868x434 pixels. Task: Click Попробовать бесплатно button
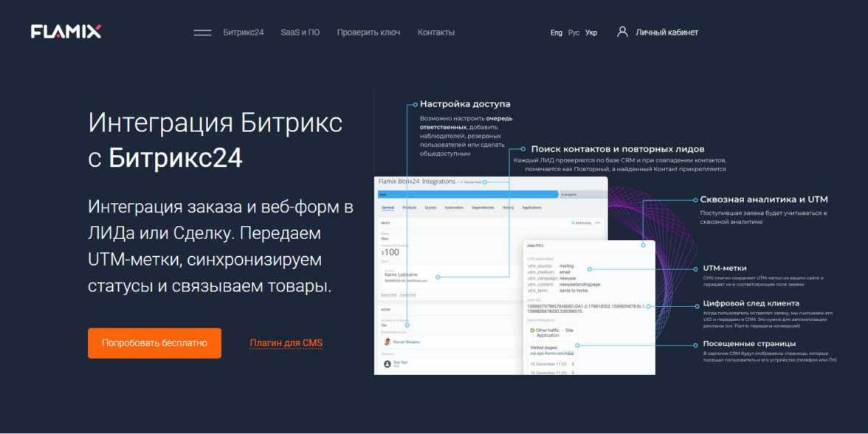(154, 343)
